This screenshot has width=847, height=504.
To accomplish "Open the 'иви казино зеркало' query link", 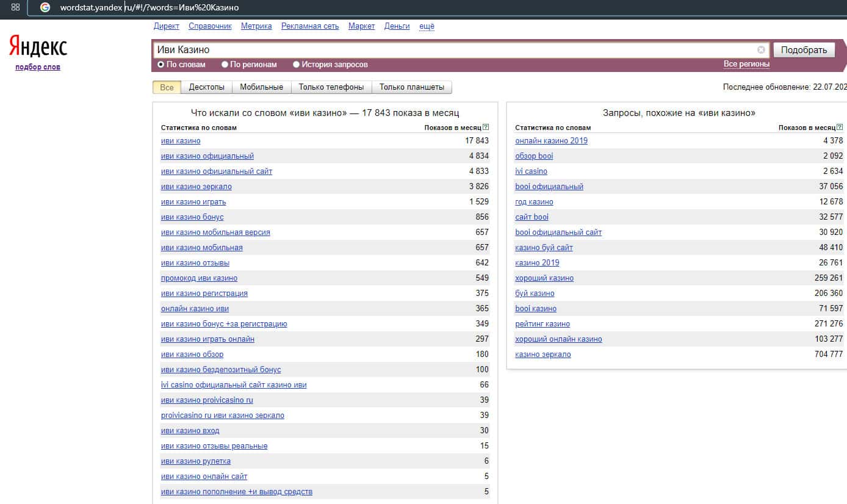I will click(196, 187).
